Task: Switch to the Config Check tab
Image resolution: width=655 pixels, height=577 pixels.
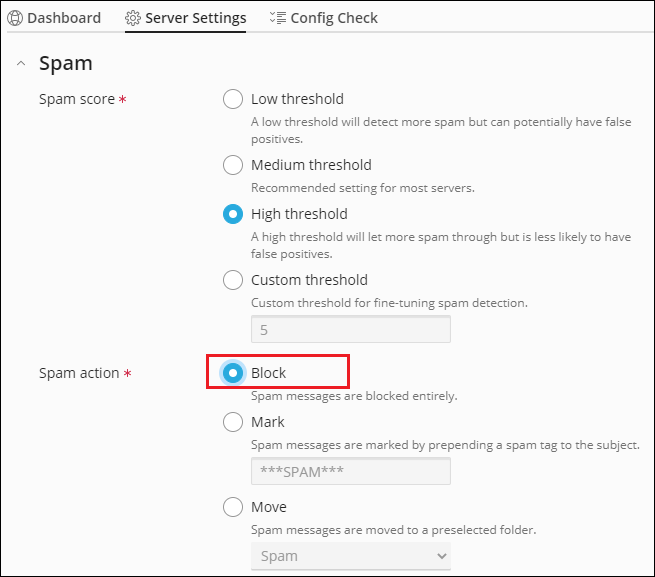Action: click(334, 18)
